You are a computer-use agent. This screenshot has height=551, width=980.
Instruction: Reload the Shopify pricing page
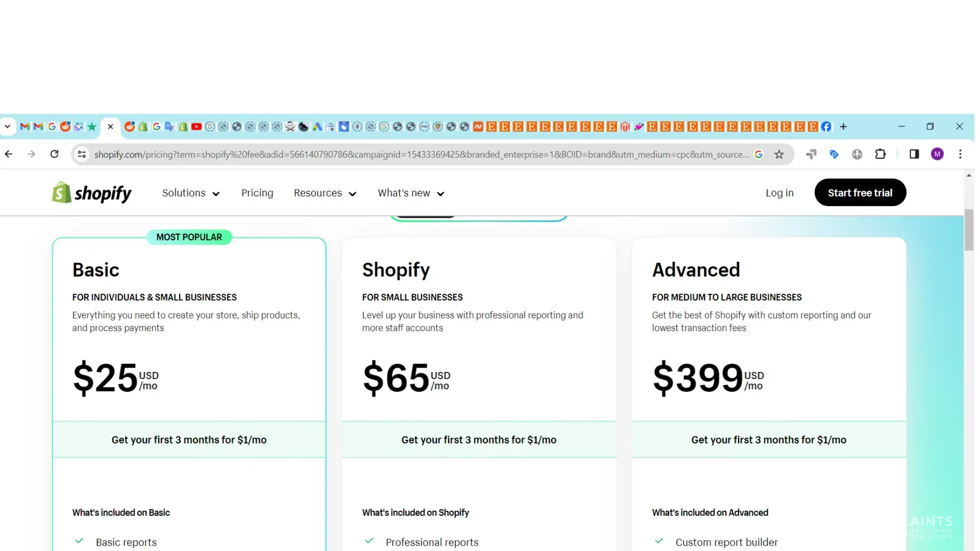pos(54,154)
